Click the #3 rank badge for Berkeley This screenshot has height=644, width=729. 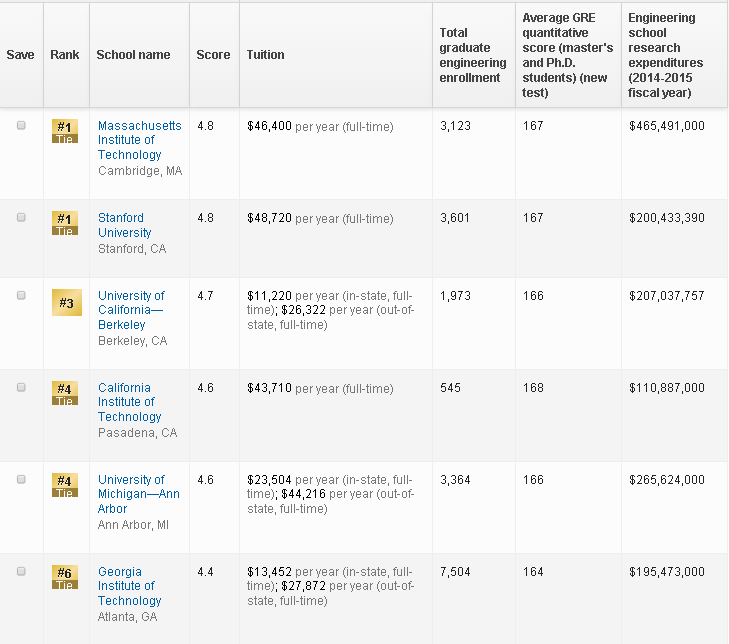click(66, 302)
